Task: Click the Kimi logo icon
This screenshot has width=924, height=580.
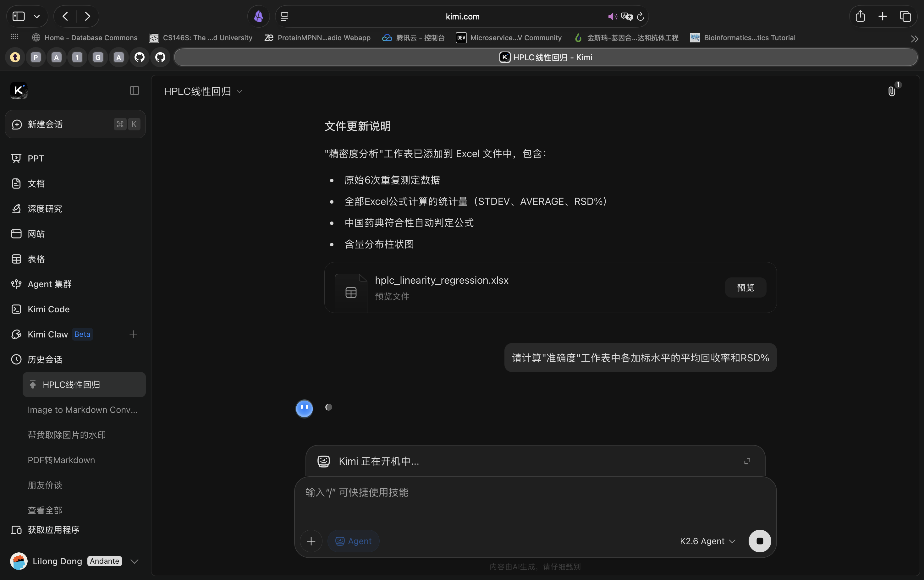Action: point(19,90)
